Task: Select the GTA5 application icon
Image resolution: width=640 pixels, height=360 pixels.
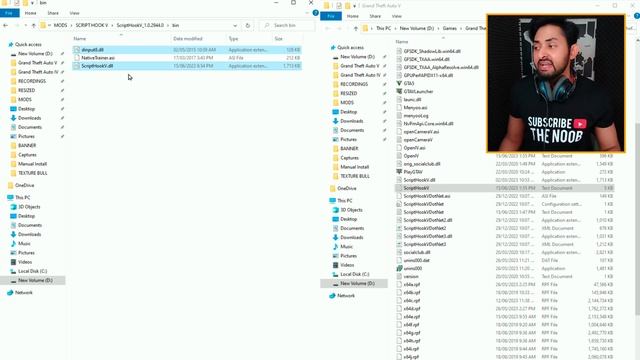Action: click(x=399, y=83)
